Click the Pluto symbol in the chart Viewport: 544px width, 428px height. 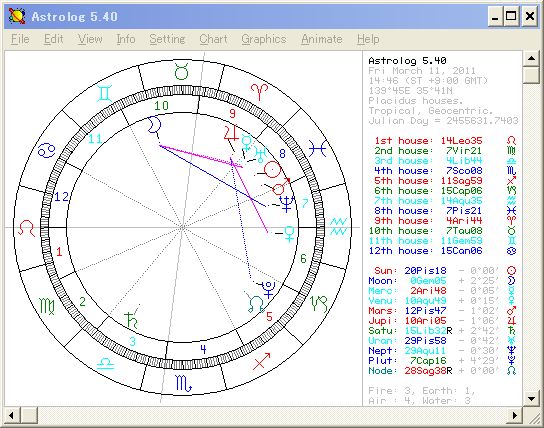268,290
